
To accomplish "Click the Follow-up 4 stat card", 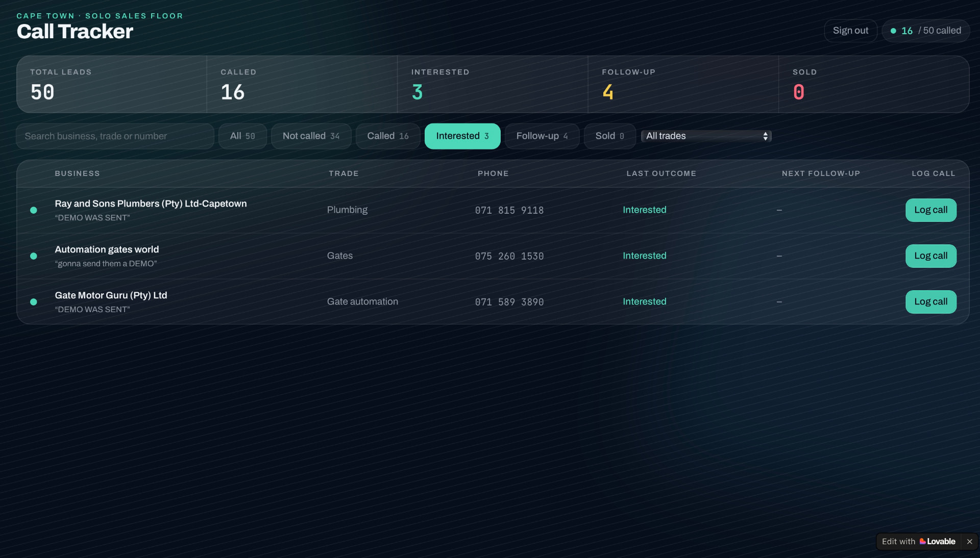I will coord(683,84).
